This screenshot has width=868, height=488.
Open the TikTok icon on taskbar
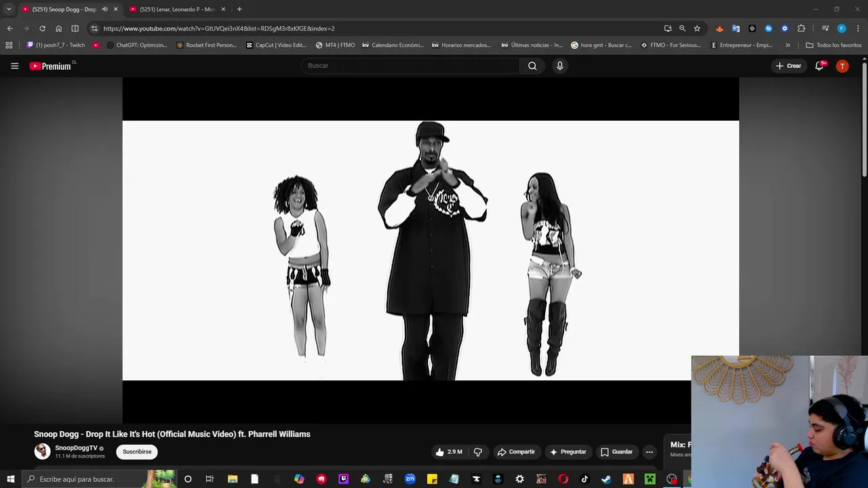[585, 479]
